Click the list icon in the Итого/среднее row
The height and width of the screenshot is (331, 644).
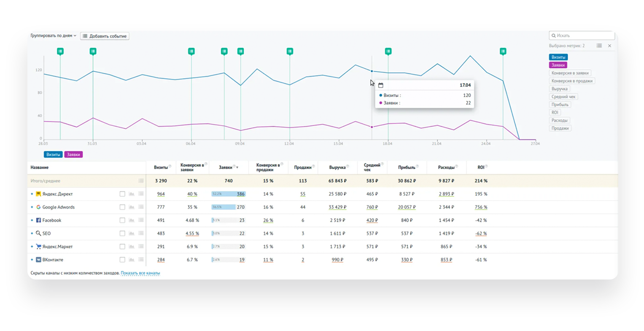pos(141,181)
